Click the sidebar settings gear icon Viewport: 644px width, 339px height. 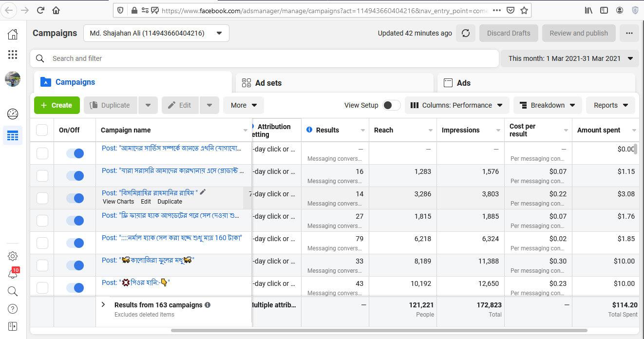13,256
